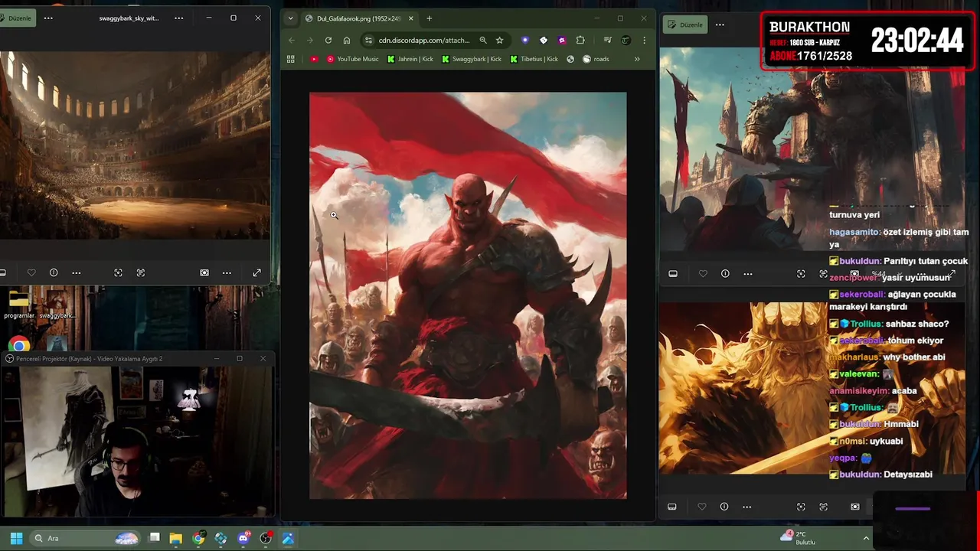Reload the Discord image page
The image size is (980, 551).
(x=328, y=40)
